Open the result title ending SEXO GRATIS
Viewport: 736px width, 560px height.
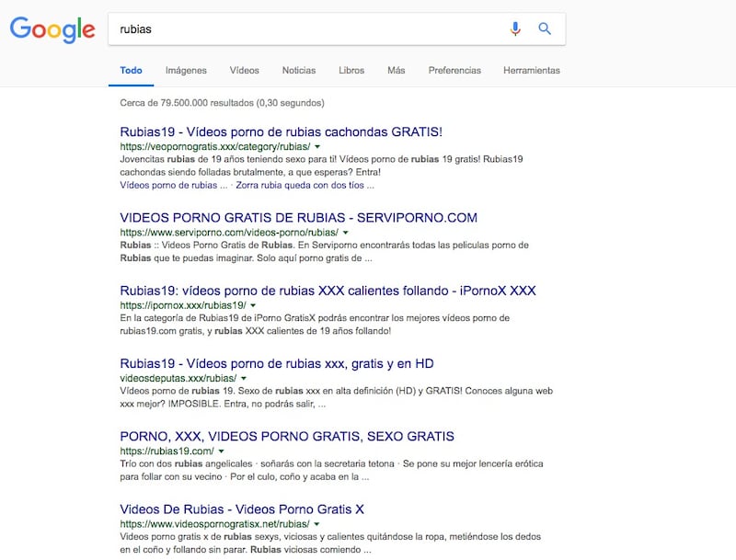(287, 436)
